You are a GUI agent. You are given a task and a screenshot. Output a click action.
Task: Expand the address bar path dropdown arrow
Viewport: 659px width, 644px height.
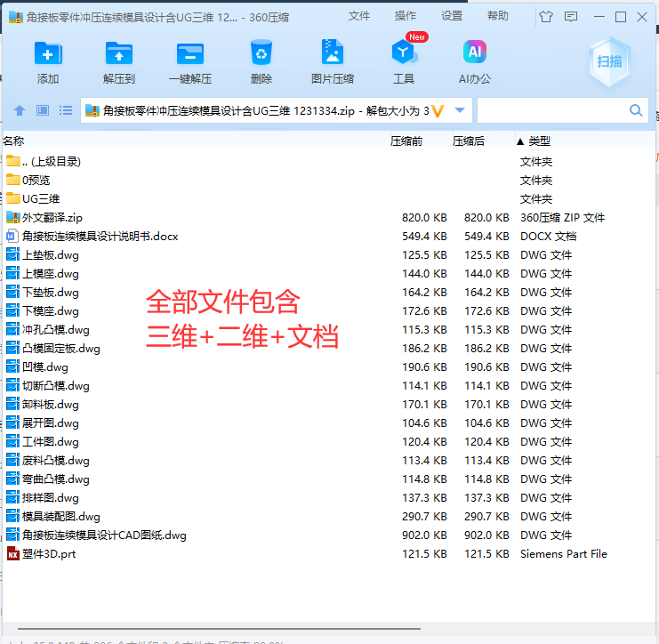[460, 110]
